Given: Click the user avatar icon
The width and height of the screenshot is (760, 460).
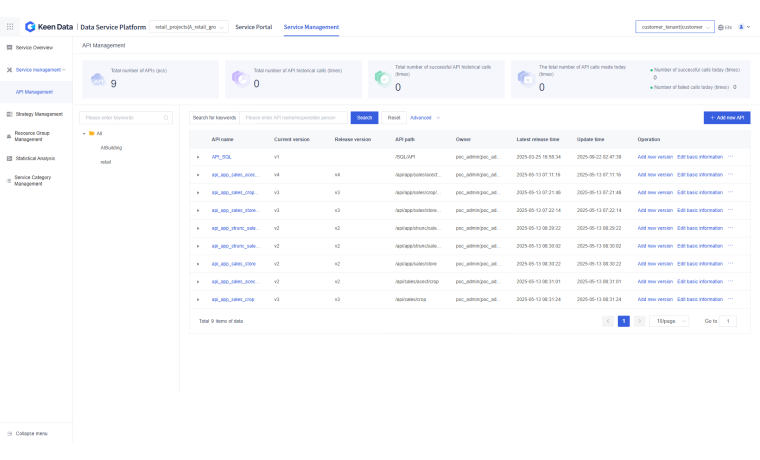Looking at the screenshot, I should 741,27.
